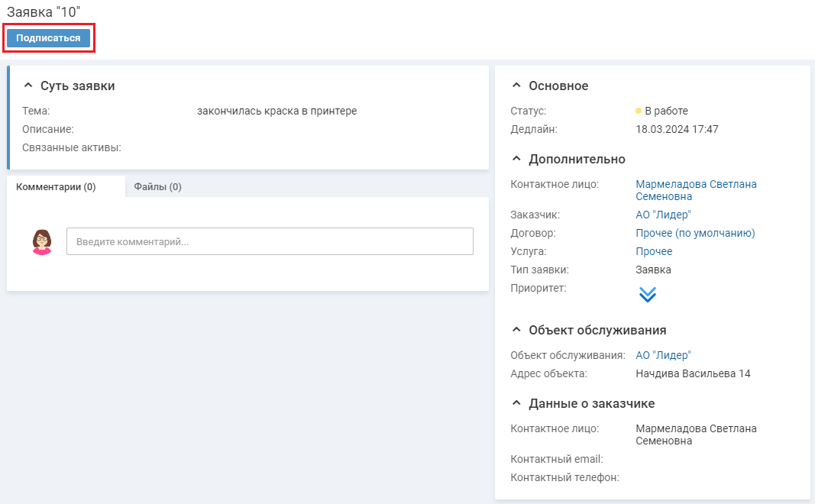Click the Подписаться button
This screenshot has width=815, height=504.
pos(48,38)
